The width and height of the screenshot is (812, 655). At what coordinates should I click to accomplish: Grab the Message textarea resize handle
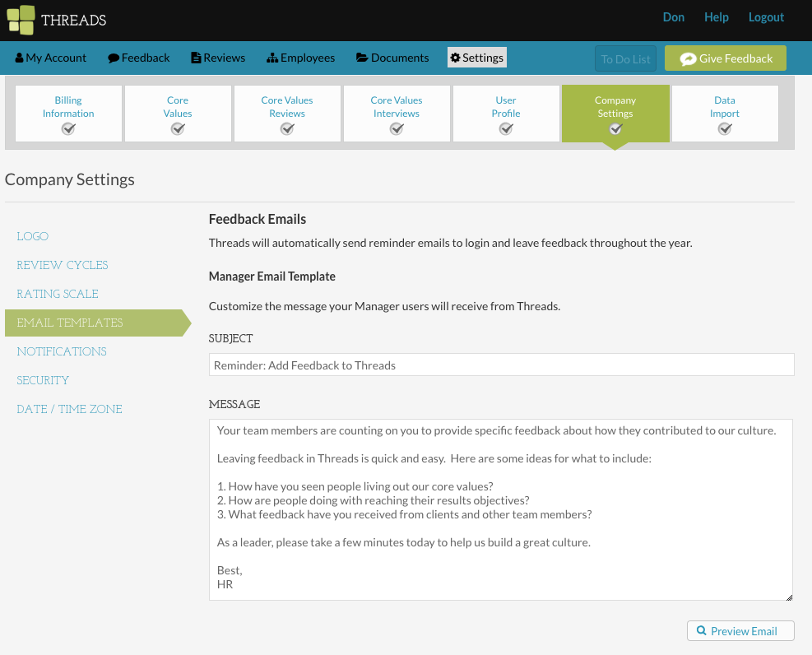(789, 597)
